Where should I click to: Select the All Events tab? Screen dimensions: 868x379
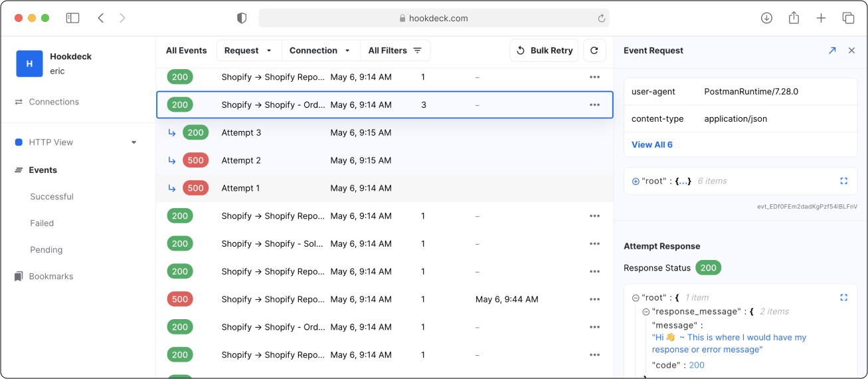click(x=187, y=51)
